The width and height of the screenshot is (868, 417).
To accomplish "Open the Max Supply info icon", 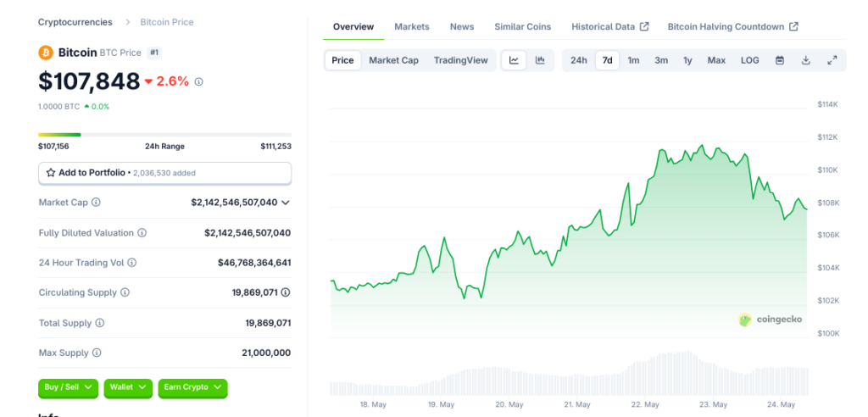I will [97, 353].
